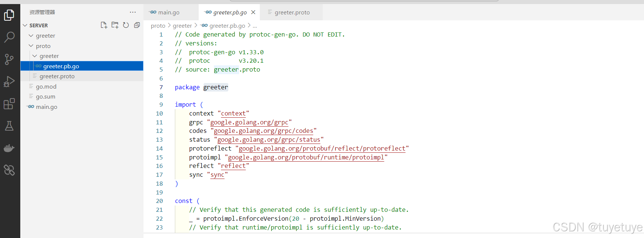
Task: Click the breadcrumb ellipsis symbol segment
Action: pyautogui.click(x=255, y=25)
